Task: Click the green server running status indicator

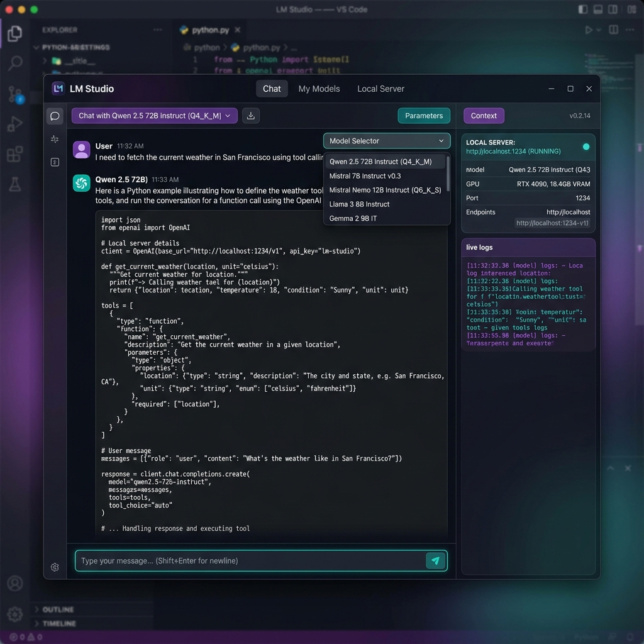Action: (586, 147)
